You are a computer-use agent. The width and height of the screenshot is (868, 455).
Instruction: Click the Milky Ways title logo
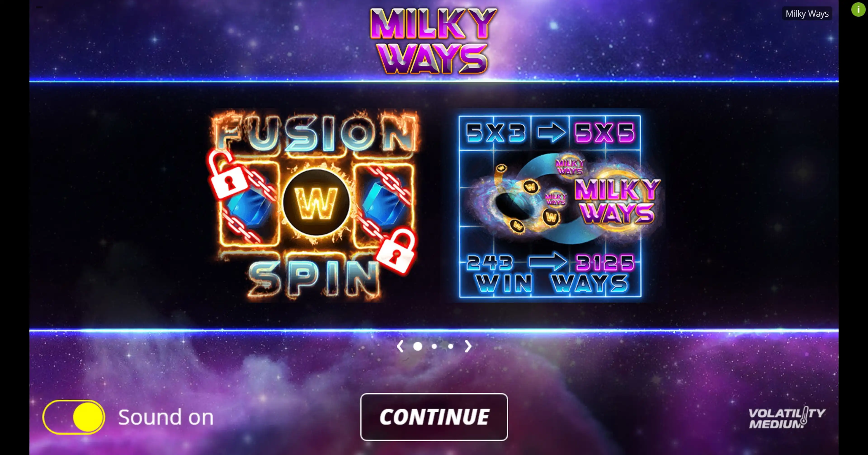tap(433, 41)
